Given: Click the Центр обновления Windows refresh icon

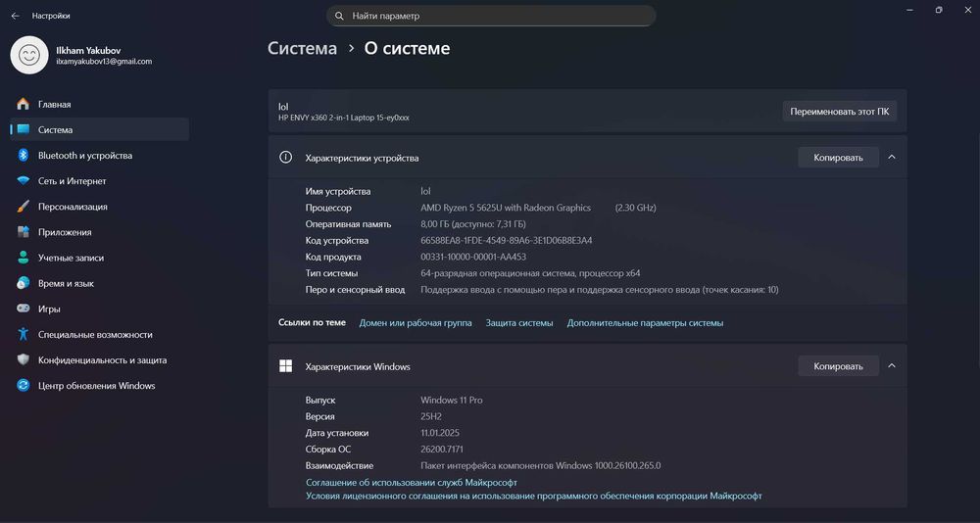Looking at the screenshot, I should [24, 386].
